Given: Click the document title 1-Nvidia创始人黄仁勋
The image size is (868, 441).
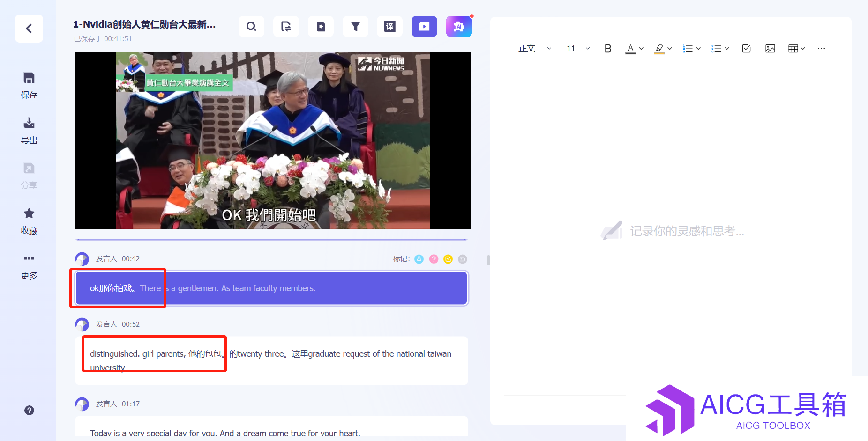Looking at the screenshot, I should pyautogui.click(x=144, y=25).
